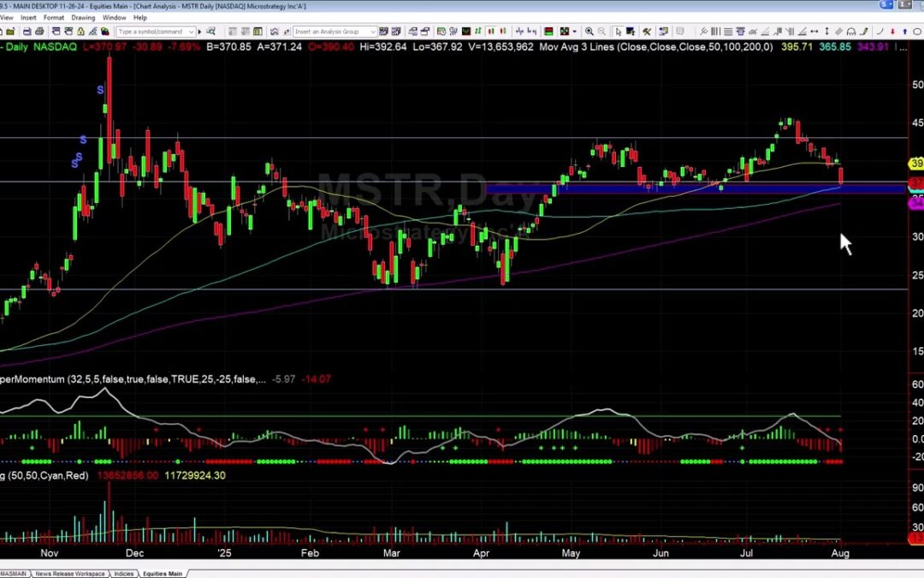Click the Hi=392.64 value
The height and width of the screenshot is (578, 924).
(383, 46)
